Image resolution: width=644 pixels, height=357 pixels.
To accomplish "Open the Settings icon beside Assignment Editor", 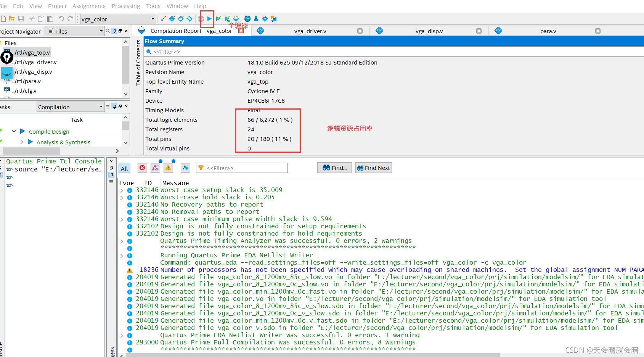I will click(x=172, y=19).
